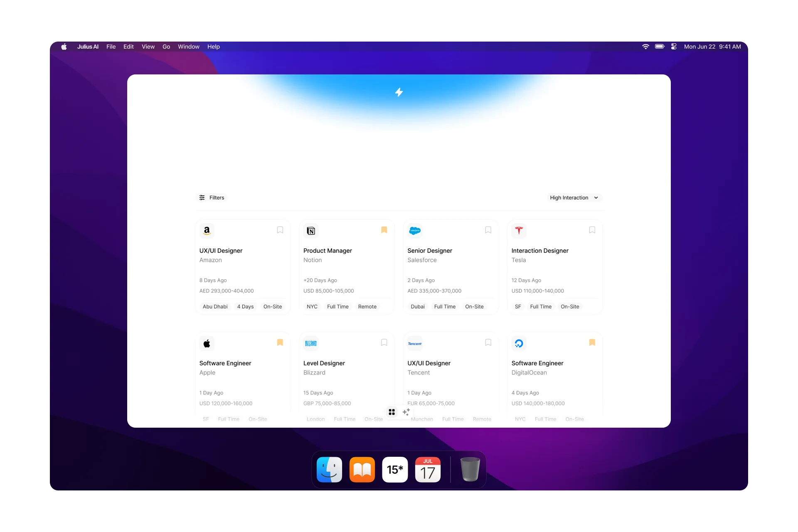Open the Senior Designer job title

pyautogui.click(x=430, y=251)
